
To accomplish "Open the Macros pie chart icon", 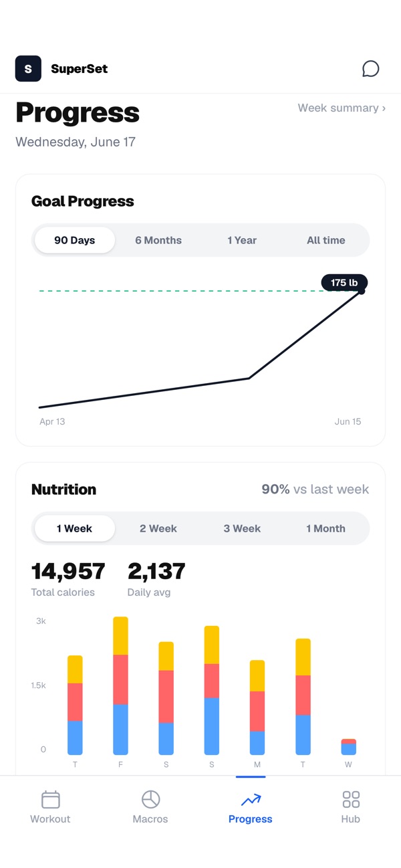I will [x=150, y=799].
